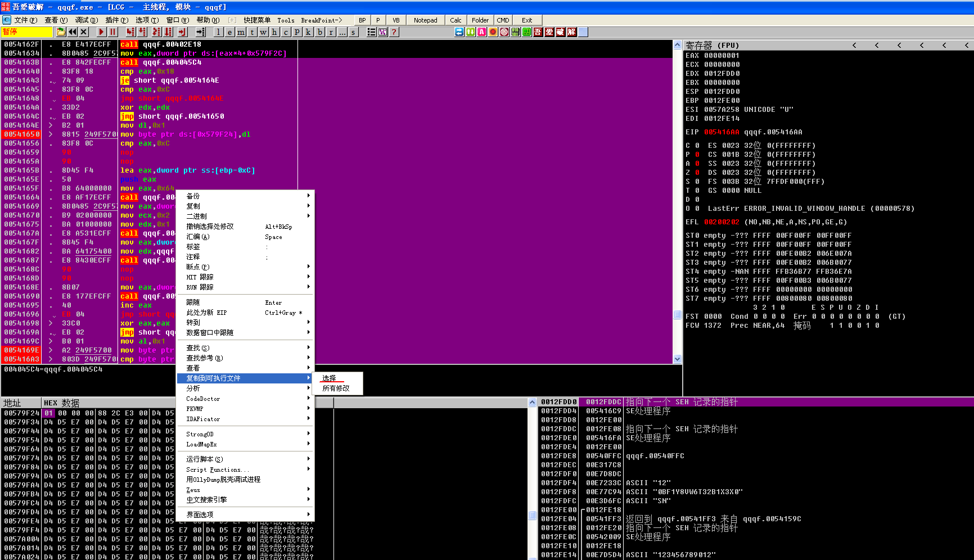Image resolution: width=974 pixels, height=560 pixels.
Task: Expand the StrongOD context submenu
Action: tap(245, 434)
